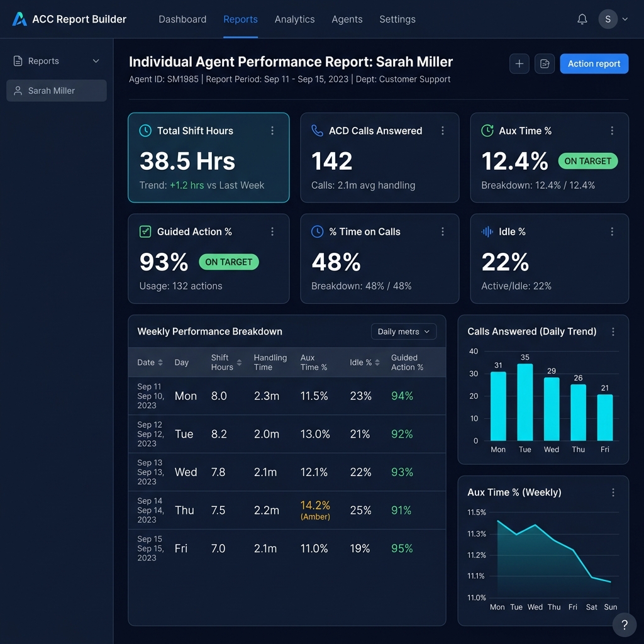Select the Mon row day cell
Image resolution: width=644 pixels, height=644 pixels.
point(186,396)
